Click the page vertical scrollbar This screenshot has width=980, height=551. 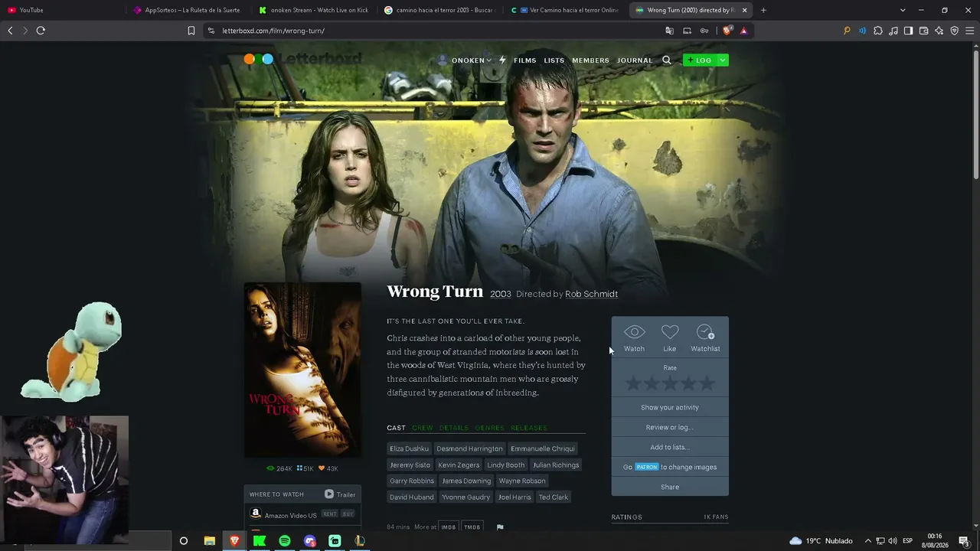coord(975,113)
